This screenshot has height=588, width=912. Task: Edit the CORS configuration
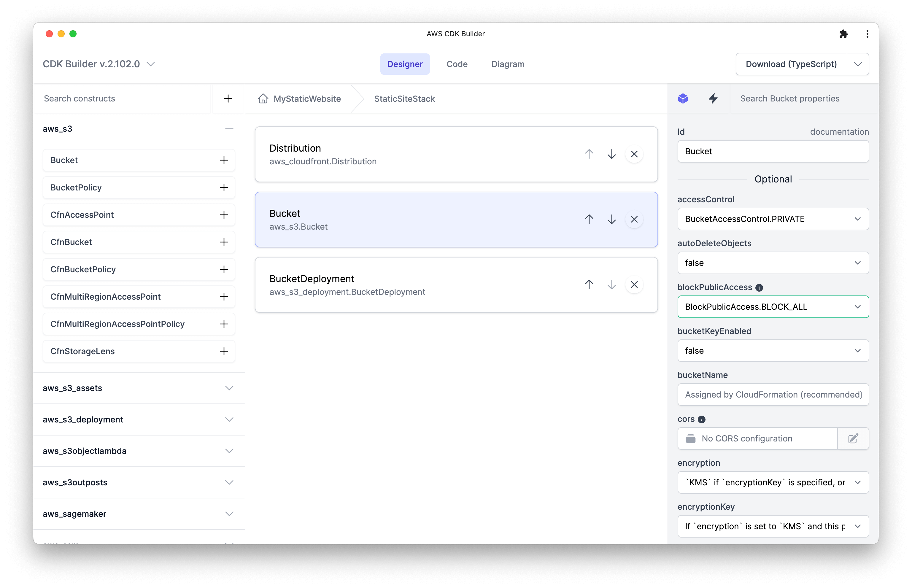pyautogui.click(x=853, y=438)
